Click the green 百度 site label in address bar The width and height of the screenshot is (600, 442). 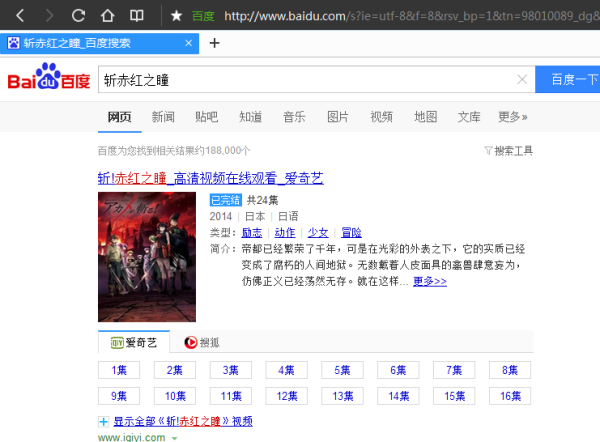point(203,16)
